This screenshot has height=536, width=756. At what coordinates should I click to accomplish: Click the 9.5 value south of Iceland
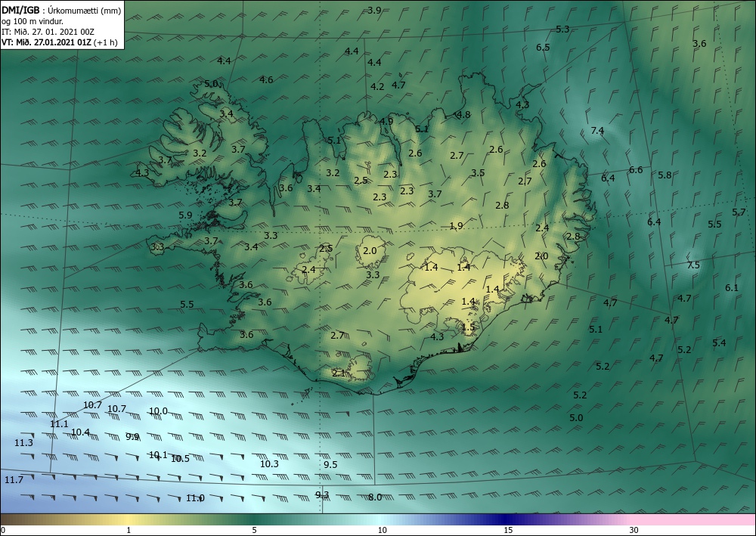click(x=330, y=465)
